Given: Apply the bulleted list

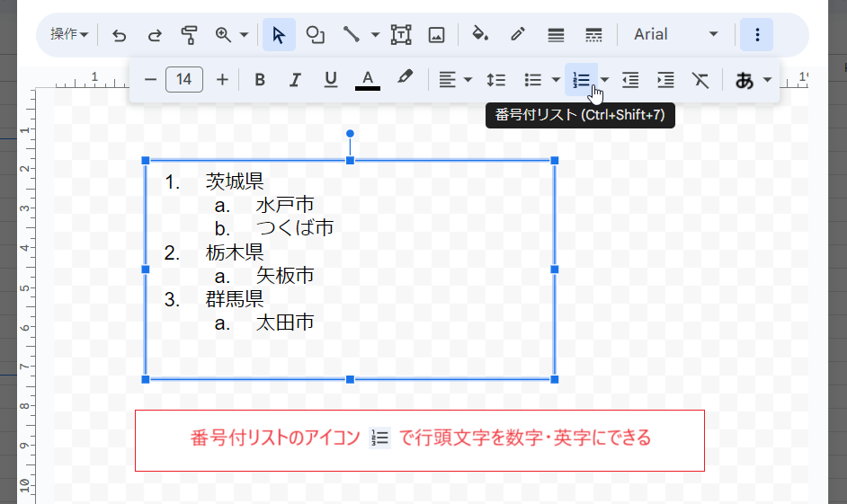Looking at the screenshot, I should (533, 80).
